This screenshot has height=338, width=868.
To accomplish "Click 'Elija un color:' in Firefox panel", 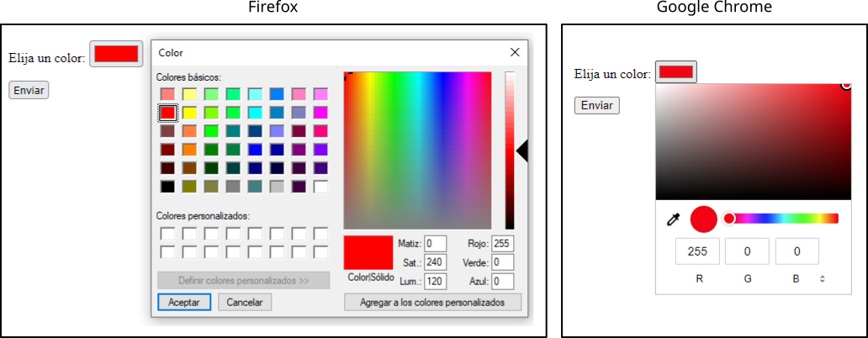I will click(x=46, y=57).
